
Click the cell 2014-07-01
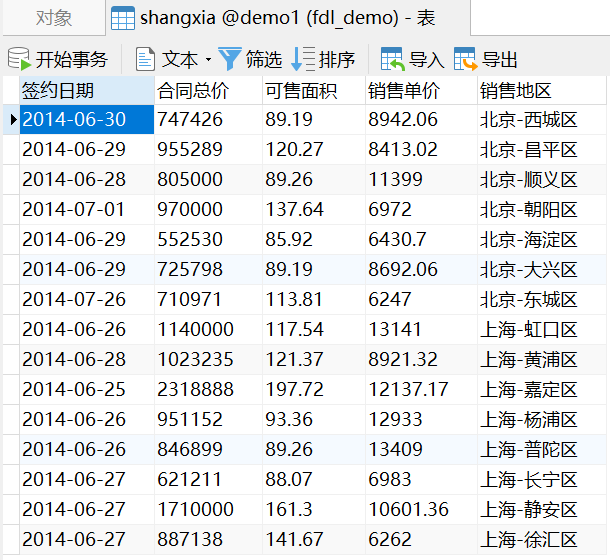click(x=87, y=209)
